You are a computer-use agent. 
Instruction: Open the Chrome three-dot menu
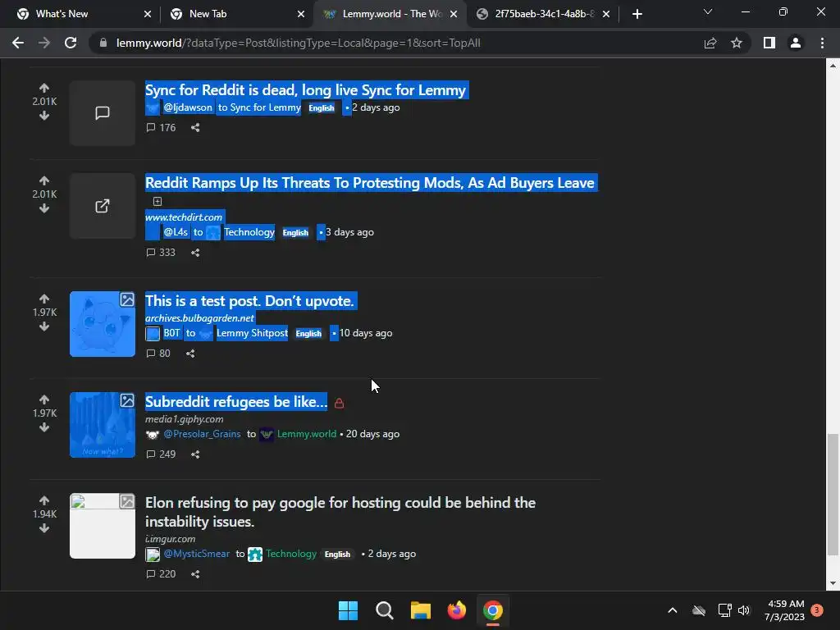tap(822, 43)
